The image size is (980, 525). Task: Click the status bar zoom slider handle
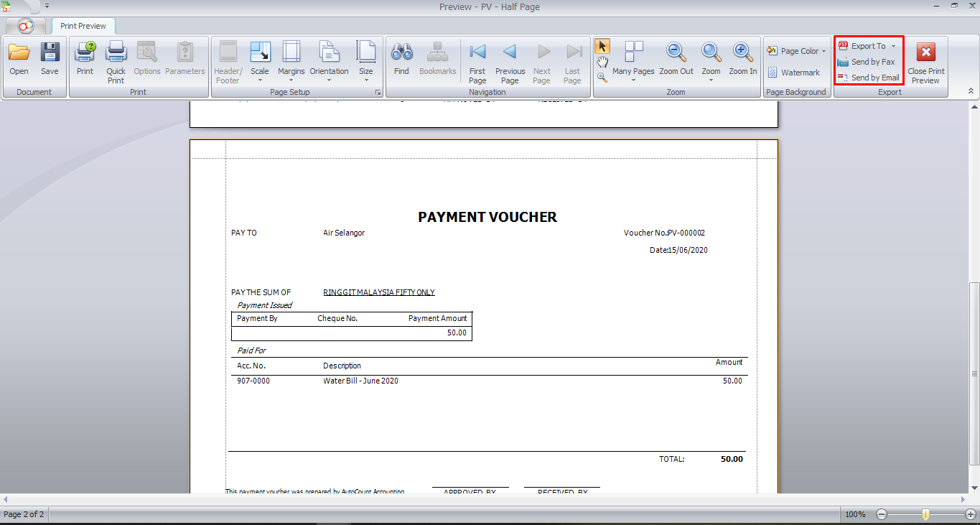[x=926, y=514]
